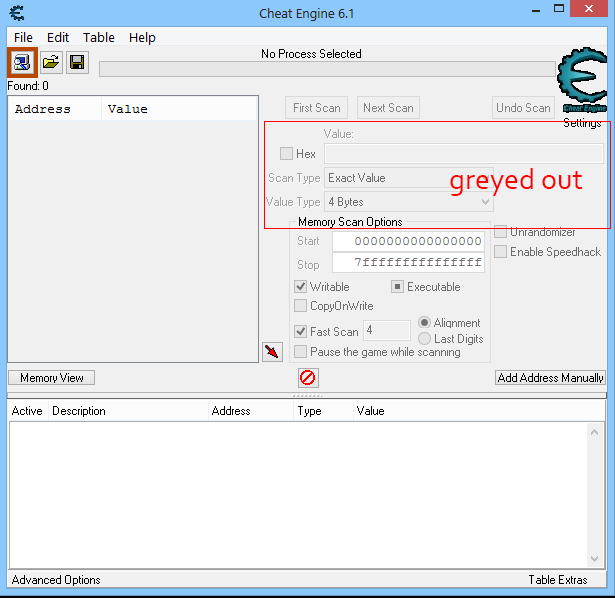Image resolution: width=615 pixels, height=598 pixels.
Task: Copy selected addresses red arrow button
Action: [272, 352]
